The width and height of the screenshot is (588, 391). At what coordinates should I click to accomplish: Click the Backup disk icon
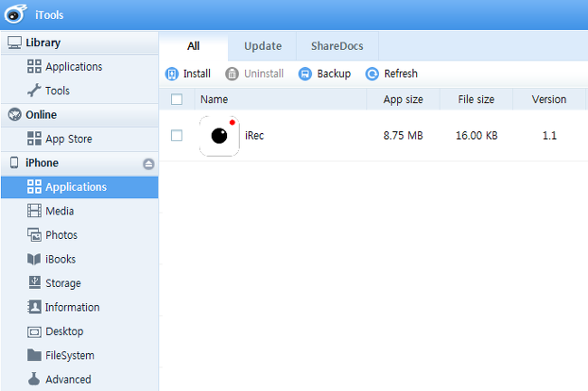point(305,73)
